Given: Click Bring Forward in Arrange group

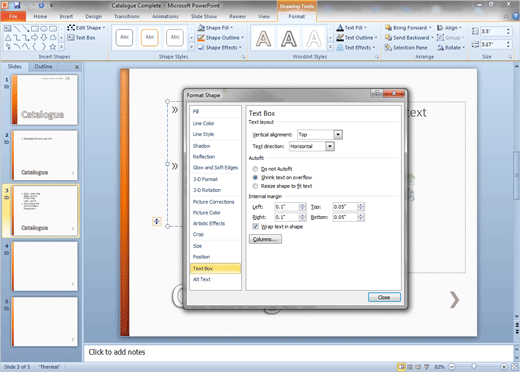Looking at the screenshot, I should click(x=408, y=28).
